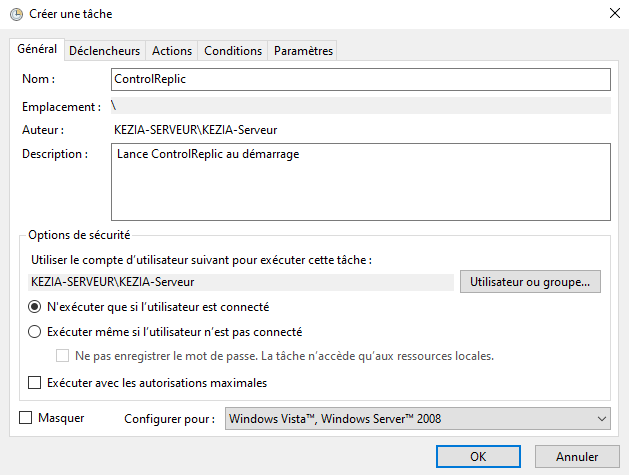Expand the Configurer pour dropdown

pyautogui.click(x=417, y=419)
